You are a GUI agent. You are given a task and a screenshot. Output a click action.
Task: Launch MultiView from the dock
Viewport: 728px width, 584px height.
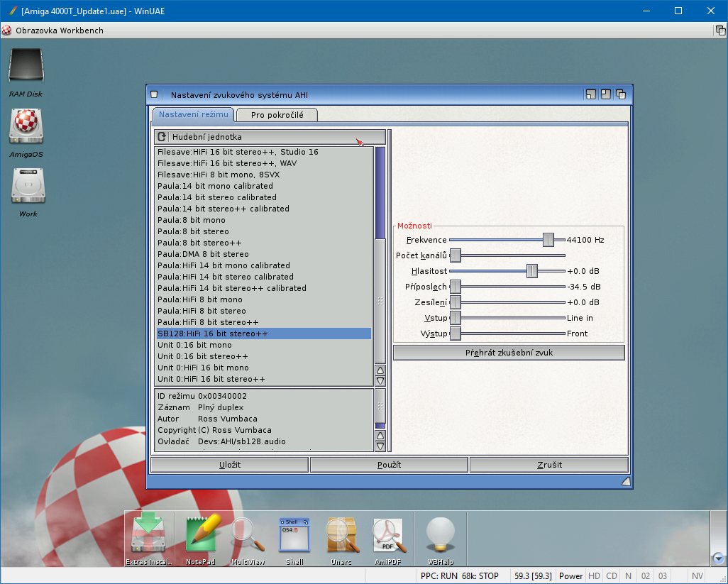[248, 535]
